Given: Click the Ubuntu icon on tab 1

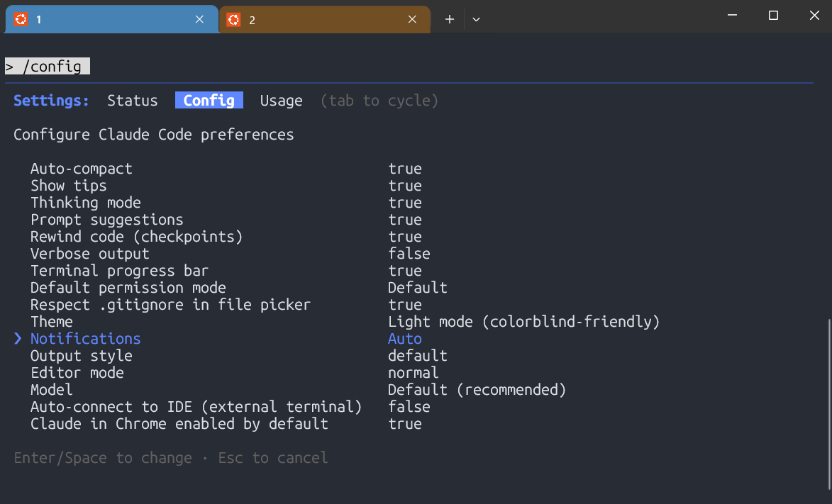Looking at the screenshot, I should (21, 19).
